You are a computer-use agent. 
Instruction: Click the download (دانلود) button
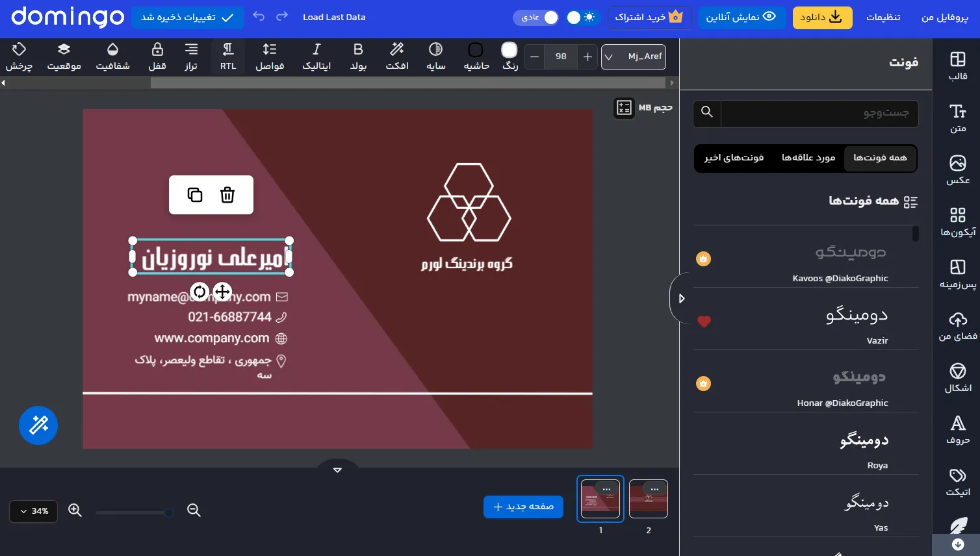(822, 18)
